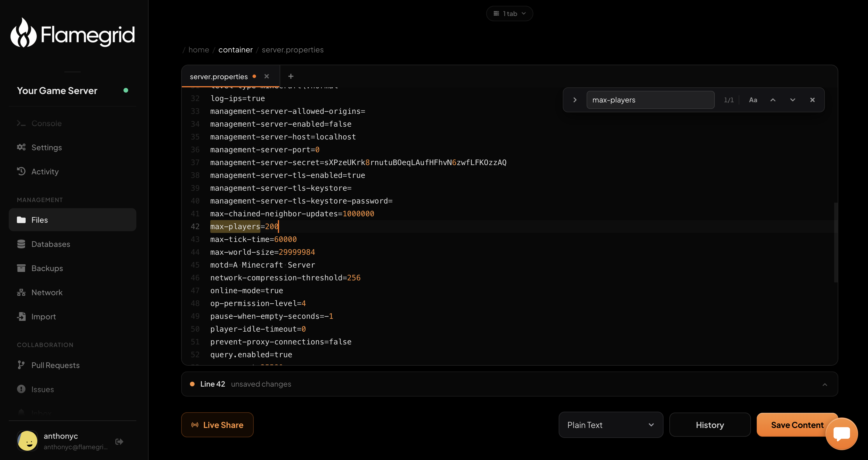
Task: Click the max-tick-time=60000 line
Action: point(253,239)
